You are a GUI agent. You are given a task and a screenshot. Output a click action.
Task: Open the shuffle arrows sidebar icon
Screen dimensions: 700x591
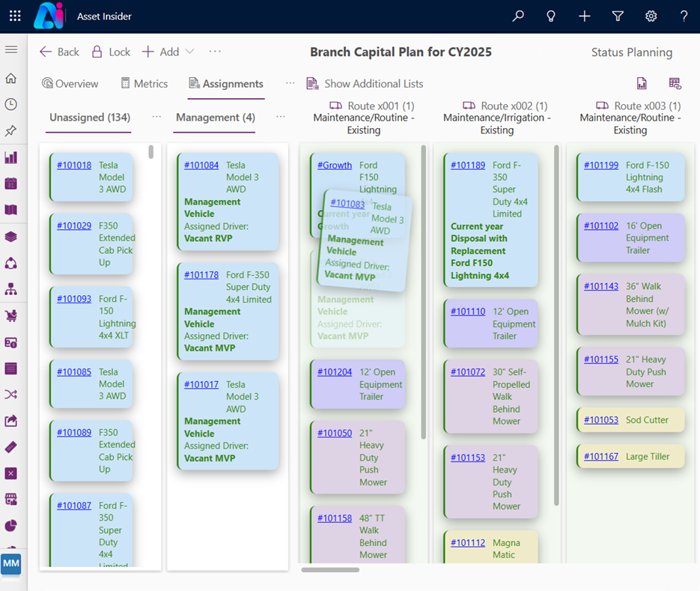click(11, 395)
